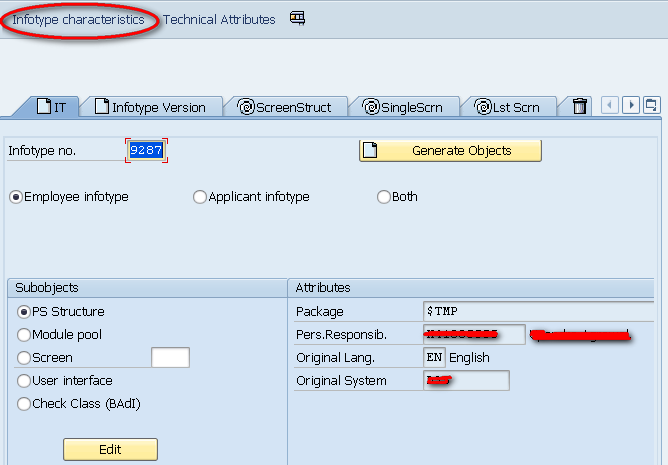Open the ScreenStruct tab

pos(285,107)
